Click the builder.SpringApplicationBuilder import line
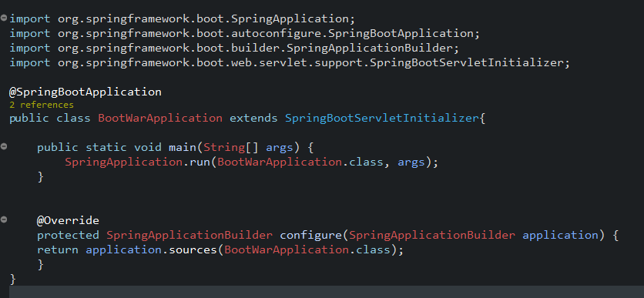The height and width of the screenshot is (298, 644). [x=234, y=49]
